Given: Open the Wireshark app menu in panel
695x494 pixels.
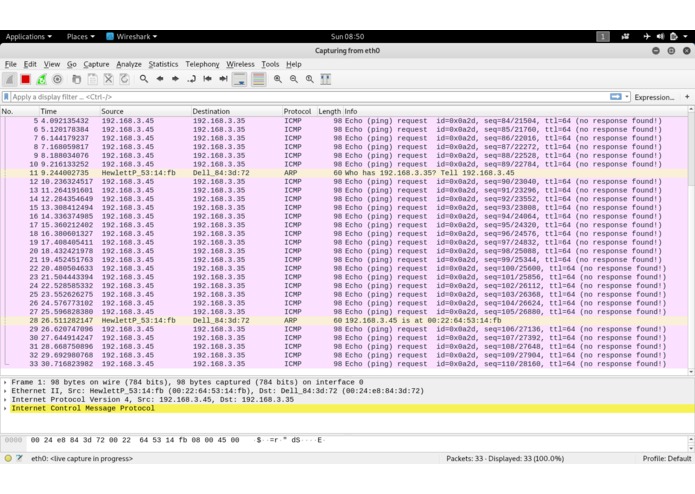Looking at the screenshot, I should pos(132,36).
